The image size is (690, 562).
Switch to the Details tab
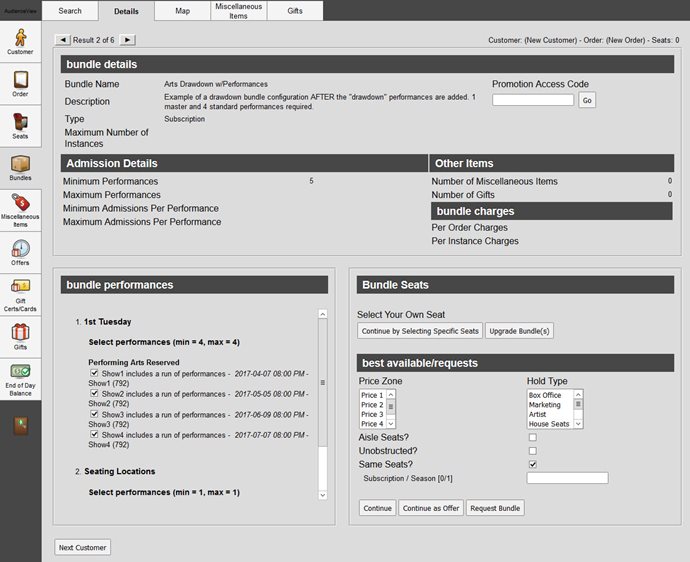tap(126, 11)
